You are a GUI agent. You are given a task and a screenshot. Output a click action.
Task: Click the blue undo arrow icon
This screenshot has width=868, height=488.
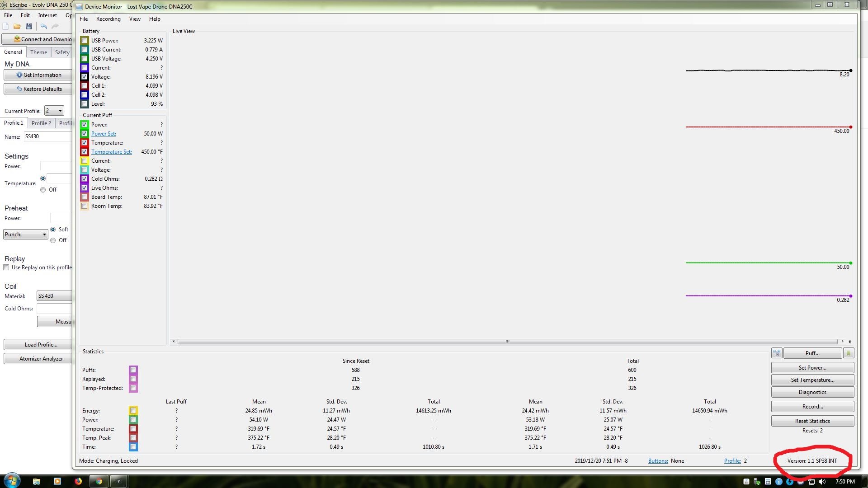point(43,26)
